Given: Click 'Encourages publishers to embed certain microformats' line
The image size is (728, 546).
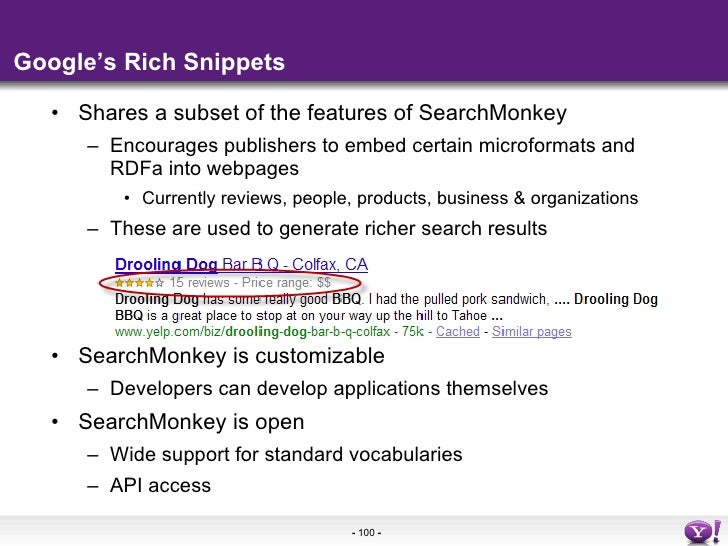Looking at the screenshot, I should (x=372, y=145).
